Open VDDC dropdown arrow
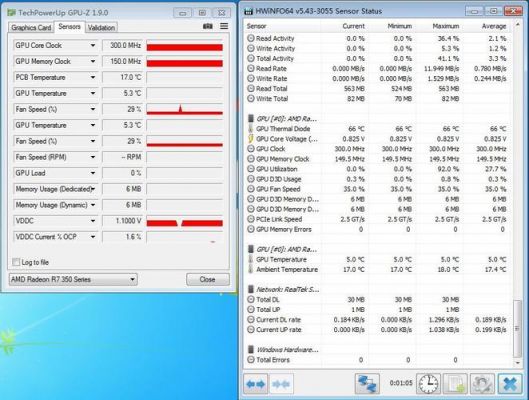529x400 pixels. [93, 221]
